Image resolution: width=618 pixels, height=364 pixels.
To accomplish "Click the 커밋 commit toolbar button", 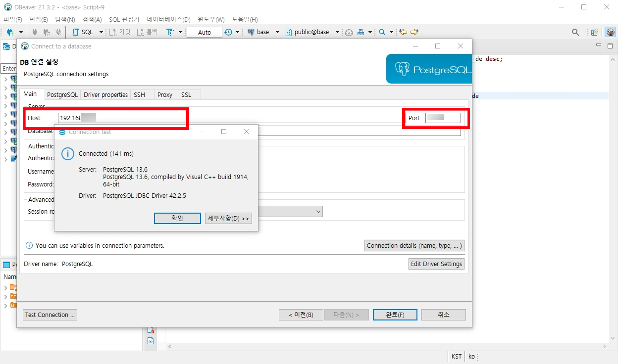I will coord(120,32).
